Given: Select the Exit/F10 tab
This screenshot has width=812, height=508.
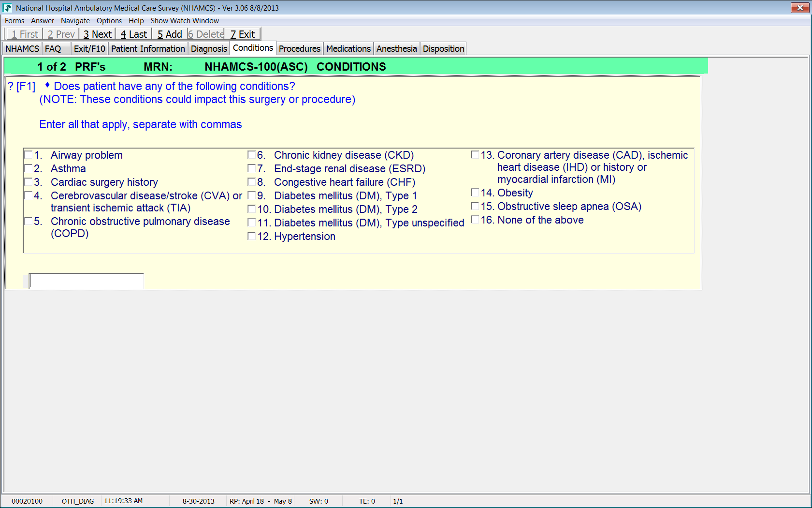Looking at the screenshot, I should 89,49.
